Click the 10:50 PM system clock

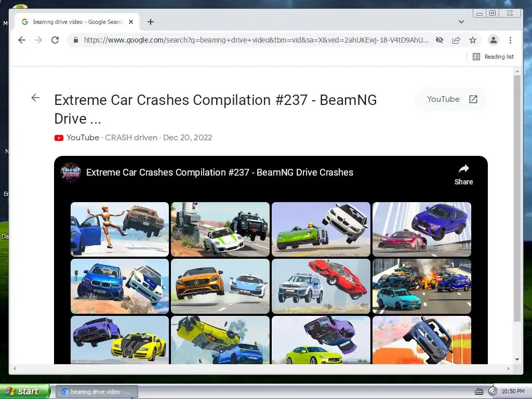(513, 392)
